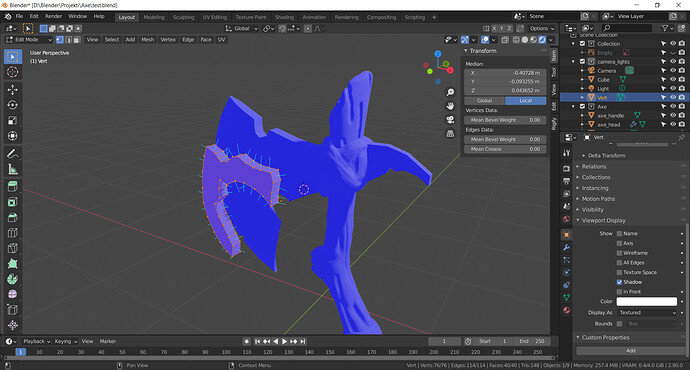
Task: Select the Poly Build tool
Action: (12, 264)
